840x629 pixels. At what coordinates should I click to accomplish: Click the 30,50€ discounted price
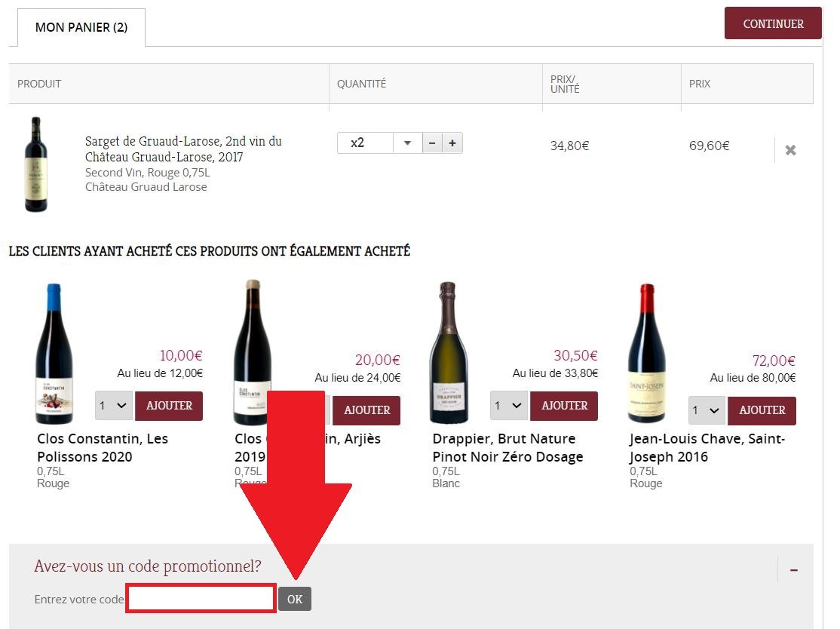[x=576, y=355]
